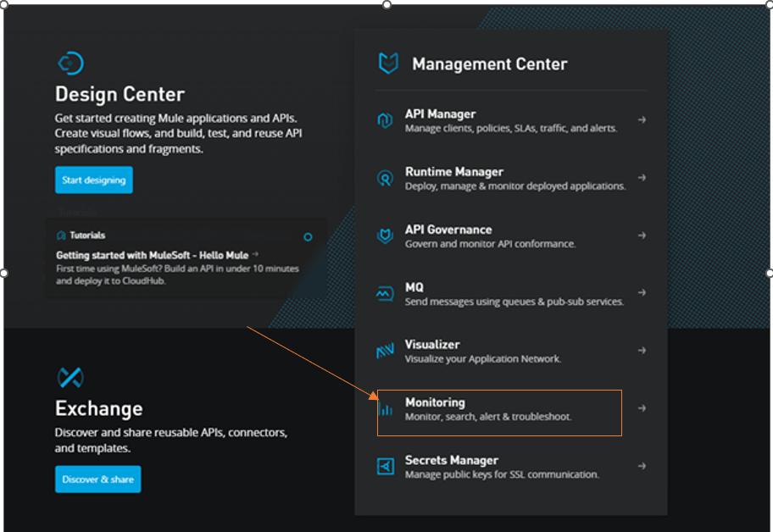The image size is (773, 532).
Task: Select the Runtime Manager icon
Action: tap(386, 178)
